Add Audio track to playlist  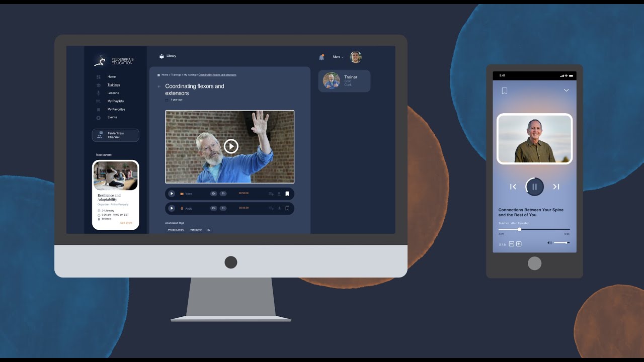(x=271, y=208)
